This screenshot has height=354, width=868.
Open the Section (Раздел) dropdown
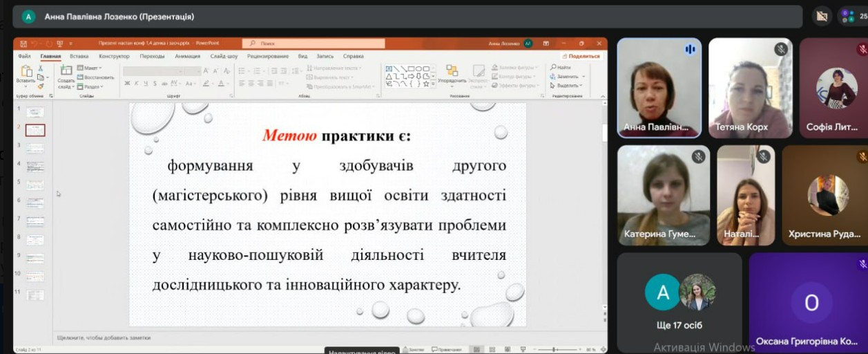tap(90, 86)
